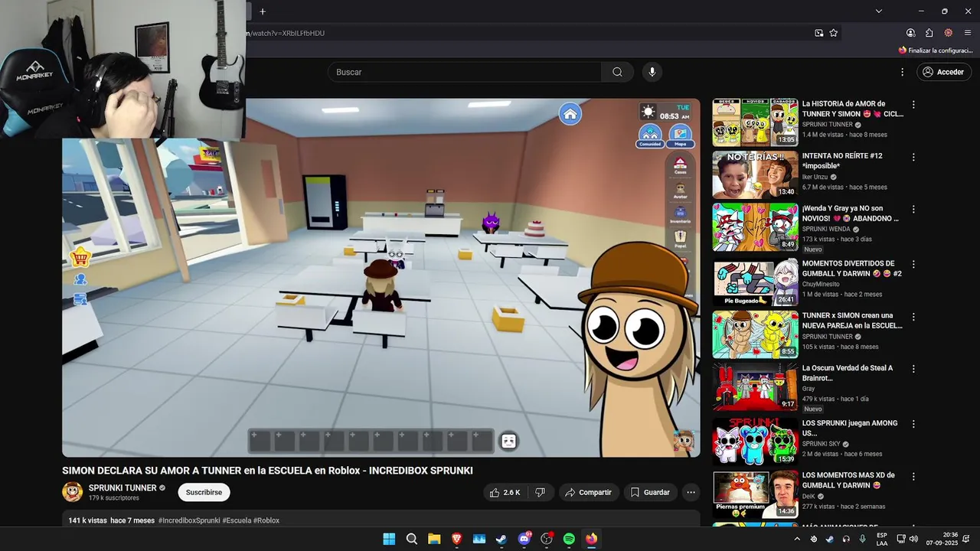This screenshot has width=980, height=551.
Task: Open LOS SPRUNKI Among Us thumbnail 15:39
Action: pos(755,442)
